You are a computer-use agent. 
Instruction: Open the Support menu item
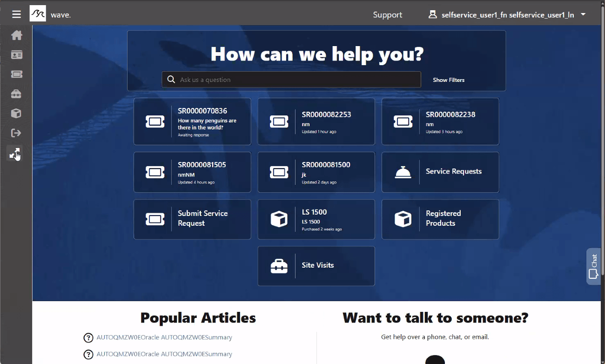click(387, 14)
